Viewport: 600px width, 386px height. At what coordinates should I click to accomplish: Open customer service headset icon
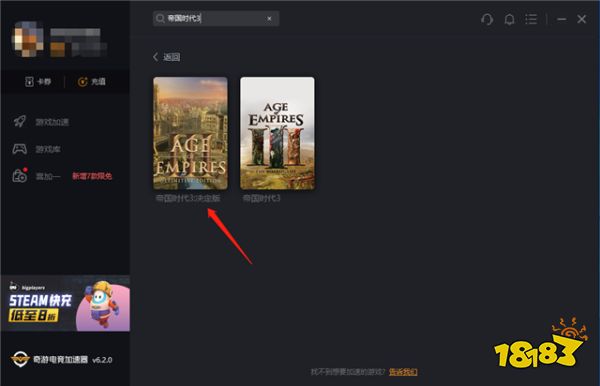tap(487, 19)
